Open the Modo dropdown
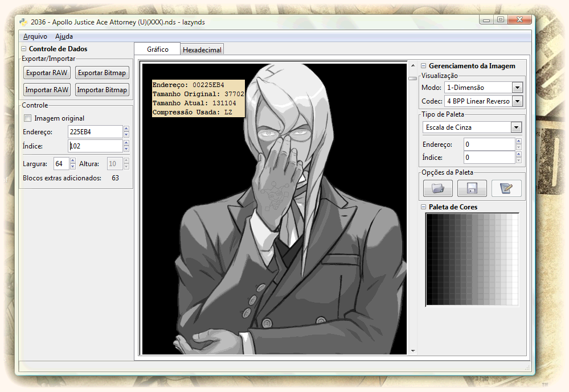The width and height of the screenshot is (569, 392). 518,88
